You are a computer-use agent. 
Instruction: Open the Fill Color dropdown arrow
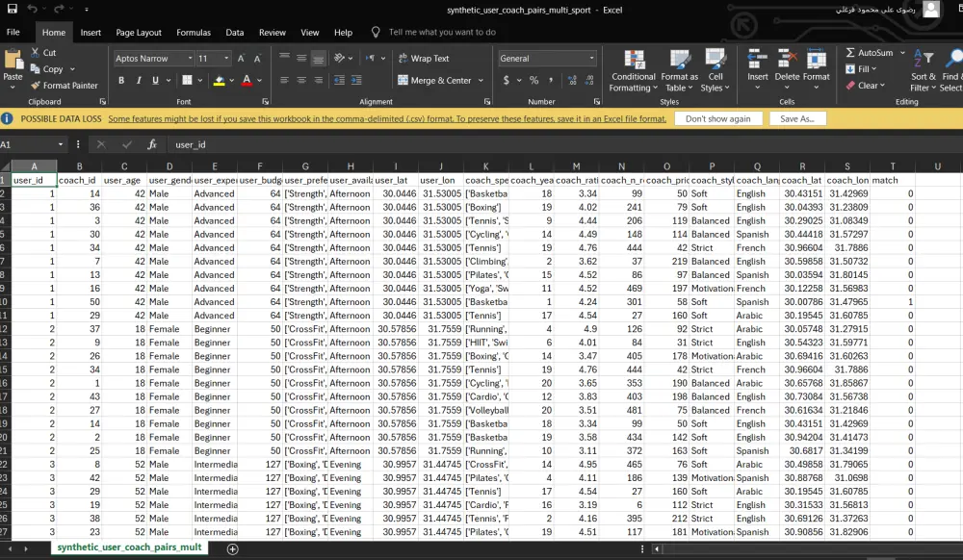click(231, 81)
